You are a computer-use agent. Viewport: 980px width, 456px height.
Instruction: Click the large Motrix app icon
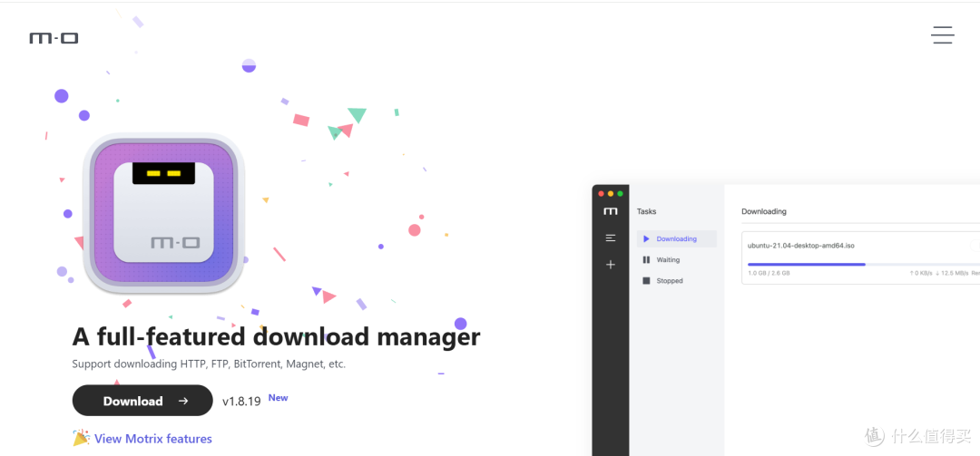click(163, 213)
